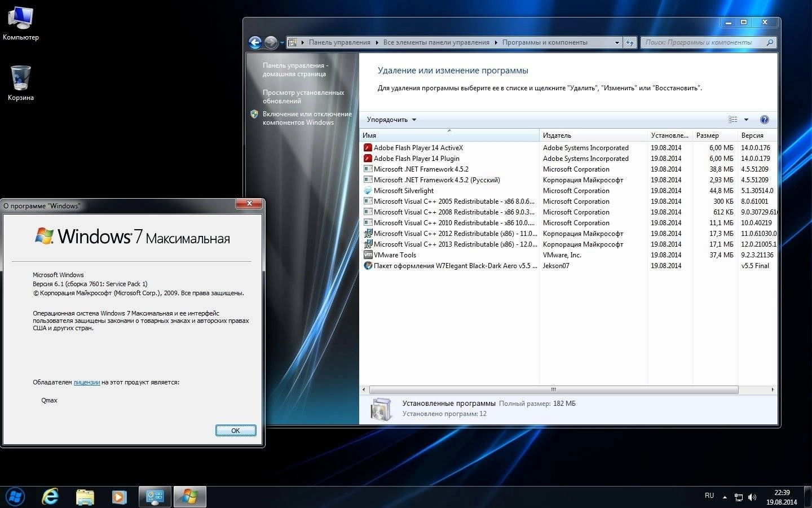Click Visual C++ 2012 Redistributable icon
Screen dimensions: 812x508
368,234
